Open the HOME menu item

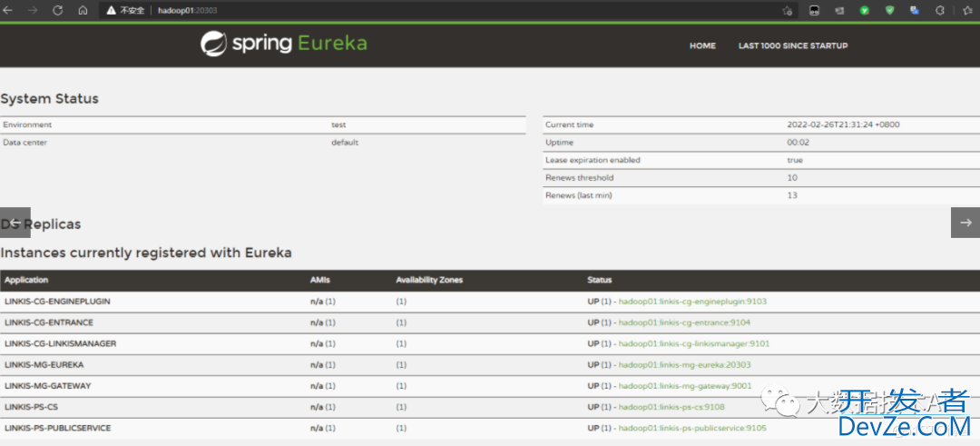702,45
